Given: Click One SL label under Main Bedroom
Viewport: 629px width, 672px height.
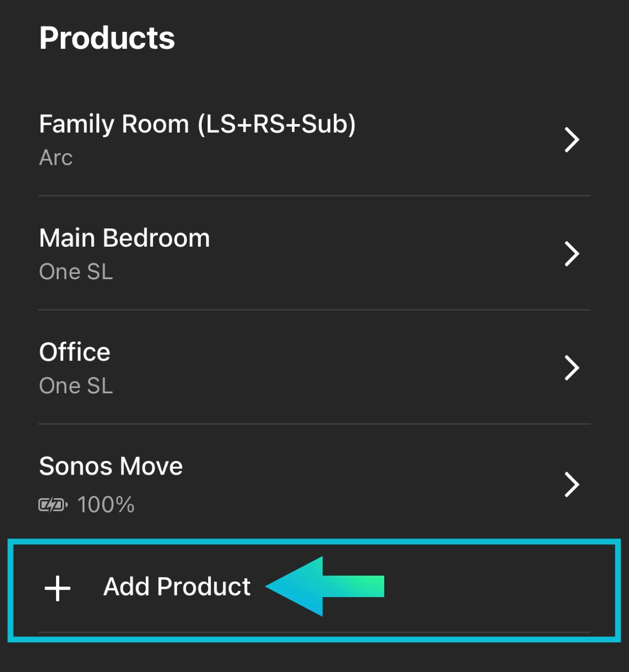Looking at the screenshot, I should (76, 272).
